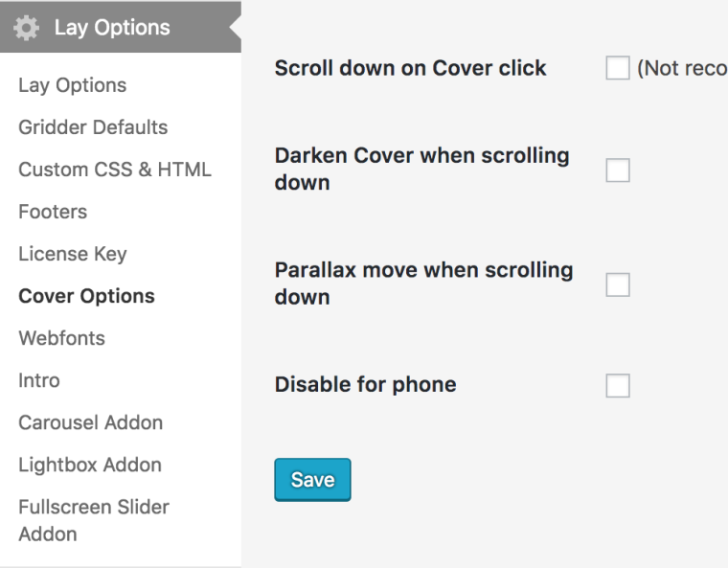The height and width of the screenshot is (568, 728).
Task: Go to the Intro settings
Action: pos(38,380)
